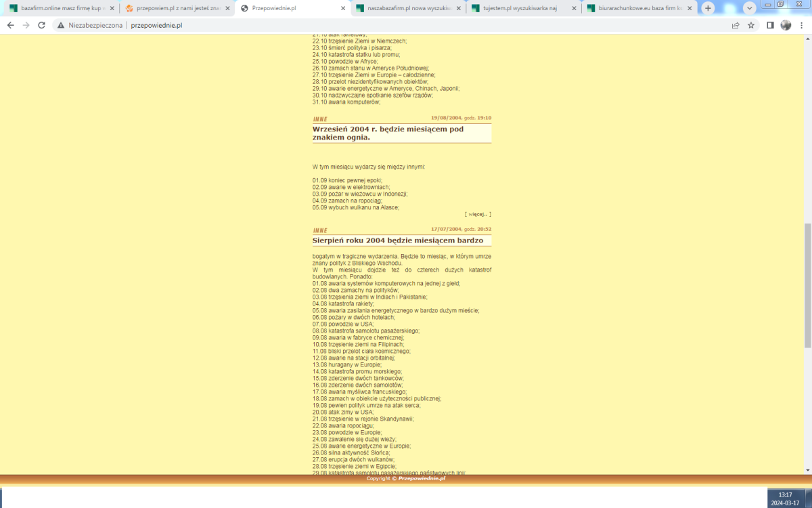
Task: Open Chrome's three-dot menu
Action: click(x=801, y=25)
